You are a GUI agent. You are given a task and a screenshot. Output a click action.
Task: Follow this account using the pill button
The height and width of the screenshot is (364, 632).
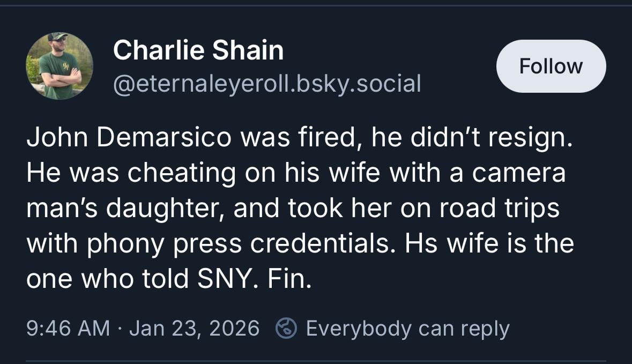coord(551,66)
